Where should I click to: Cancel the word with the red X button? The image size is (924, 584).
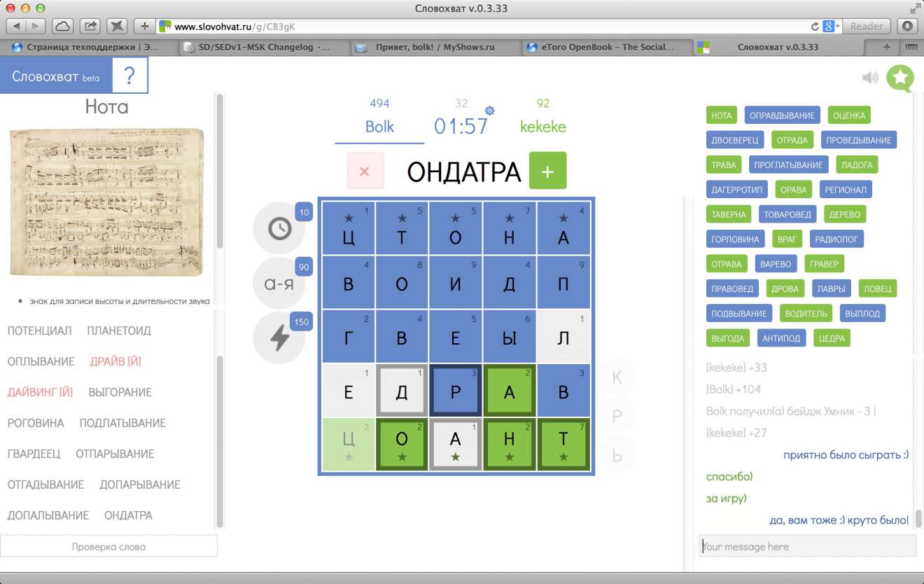tap(365, 171)
